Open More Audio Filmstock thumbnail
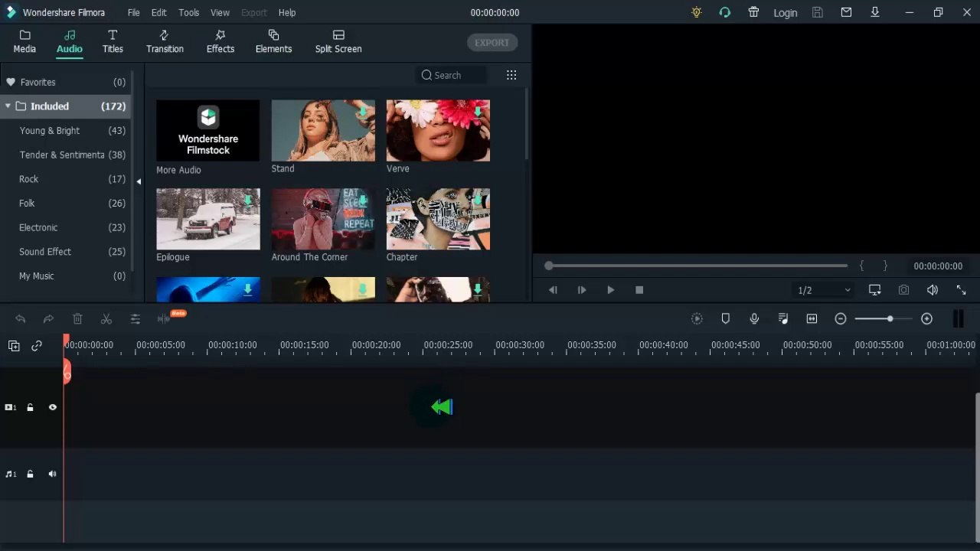This screenshot has width=980, height=551. 208,130
